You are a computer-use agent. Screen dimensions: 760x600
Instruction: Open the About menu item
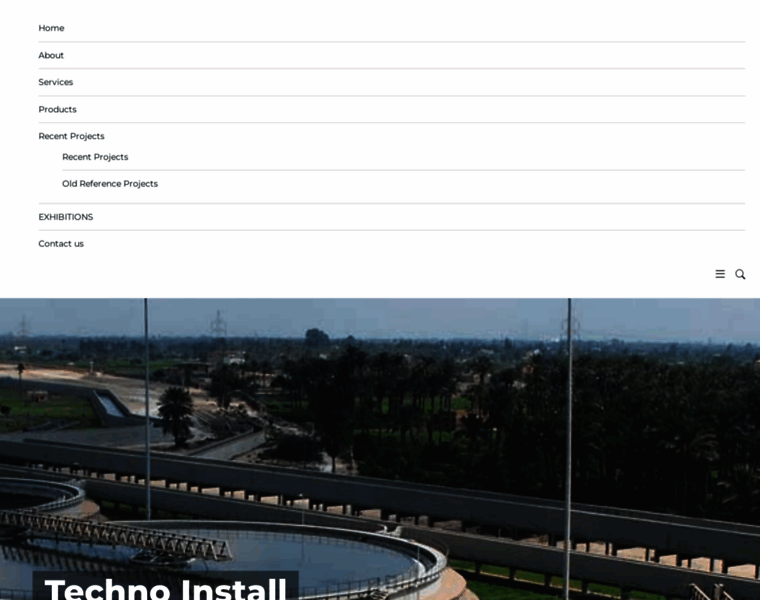[51, 55]
